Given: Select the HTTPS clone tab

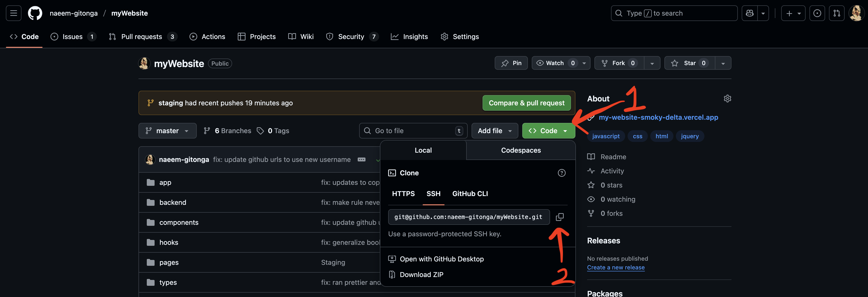Looking at the screenshot, I should (403, 194).
